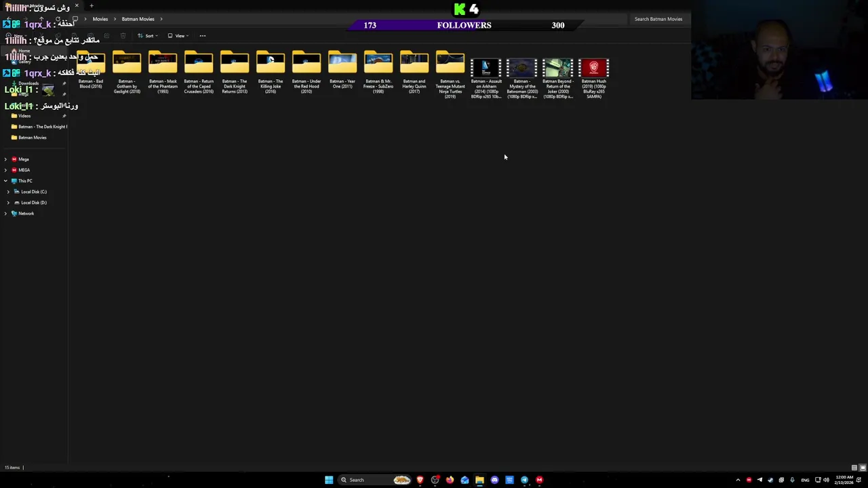Screen dimensions: 868x488
Task: Open Firefox from the taskbar
Action: pyautogui.click(x=450, y=480)
